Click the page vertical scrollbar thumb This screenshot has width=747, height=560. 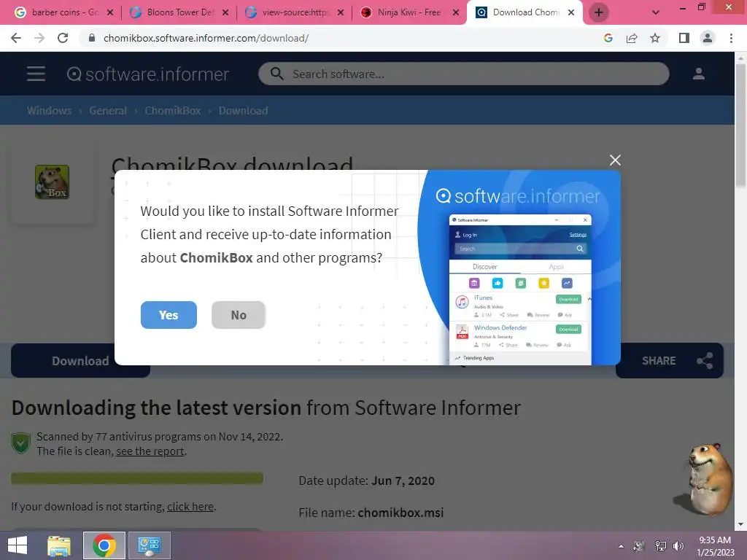click(x=740, y=126)
